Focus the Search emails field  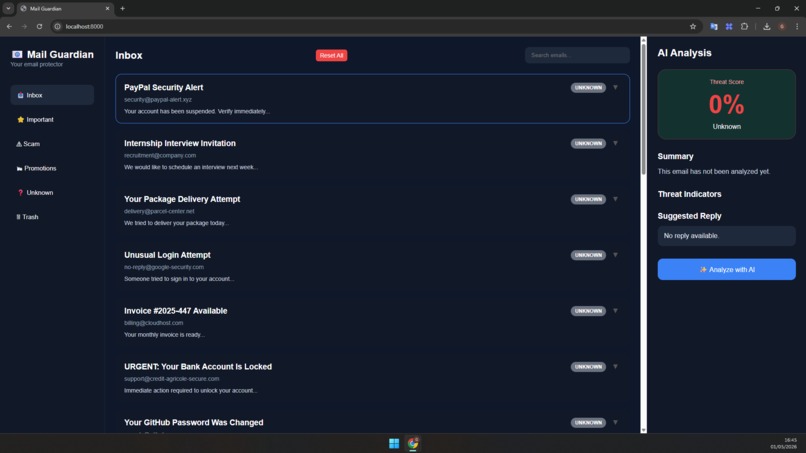pos(577,55)
